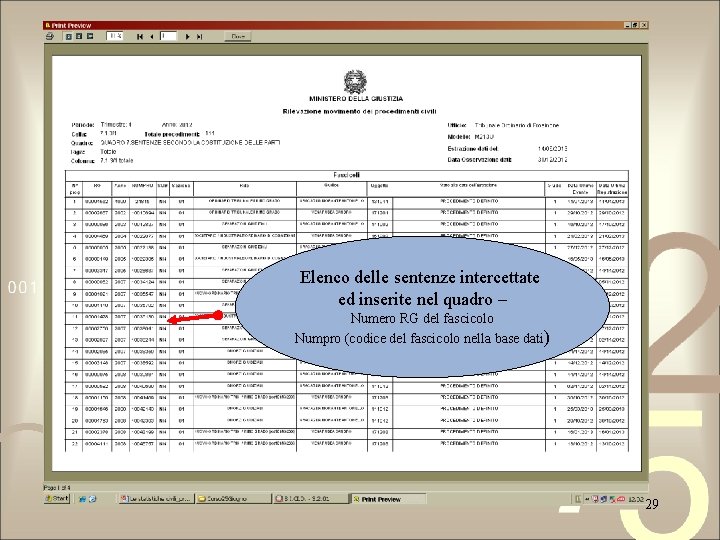Screen dimensions: 720x540
Task: Click the zoom percentage field
Action: tap(114, 36)
